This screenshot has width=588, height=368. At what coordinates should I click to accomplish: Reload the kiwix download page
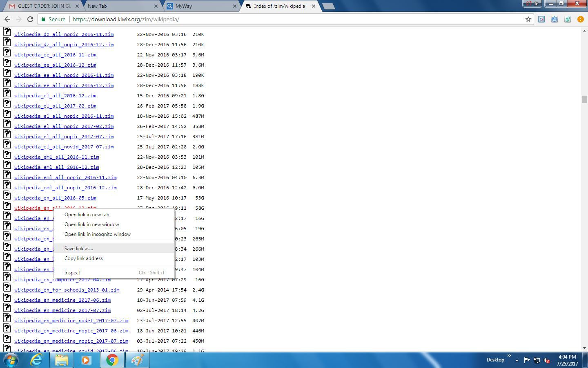[30, 19]
